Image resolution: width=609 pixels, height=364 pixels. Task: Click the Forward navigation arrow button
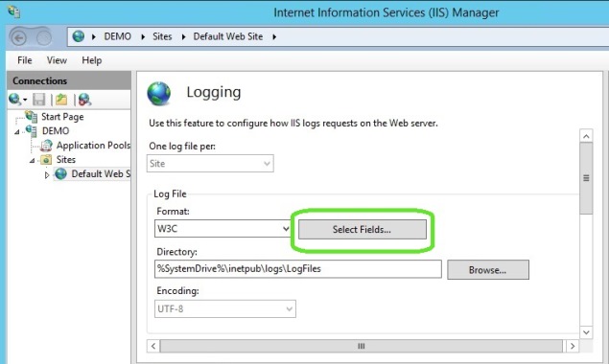click(44, 37)
